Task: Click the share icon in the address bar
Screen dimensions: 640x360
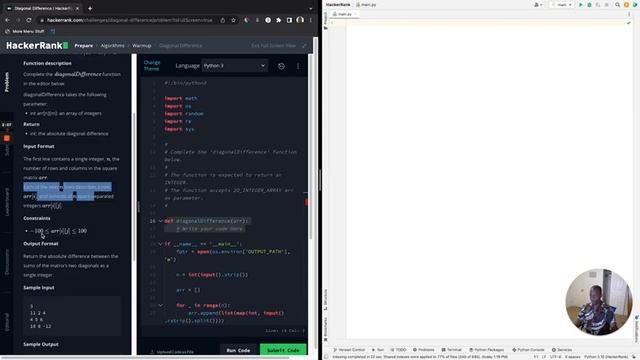Action: click(x=222, y=20)
